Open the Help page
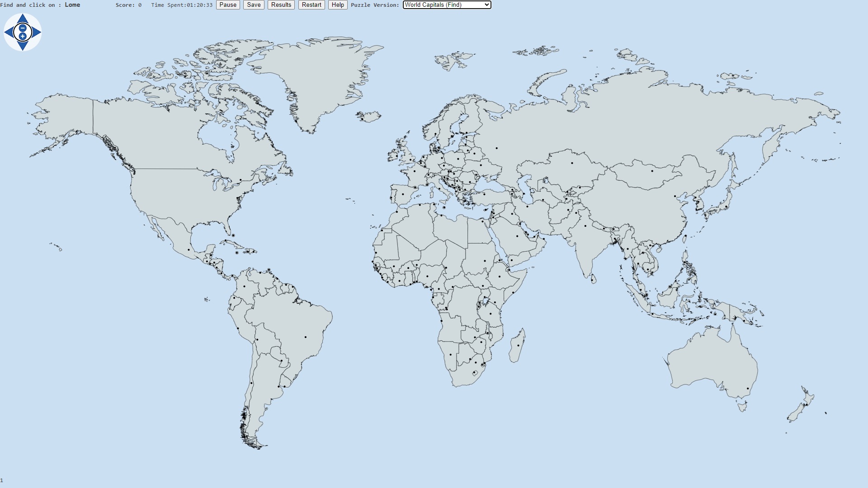Viewport: 868px width, 488px height. tap(337, 5)
